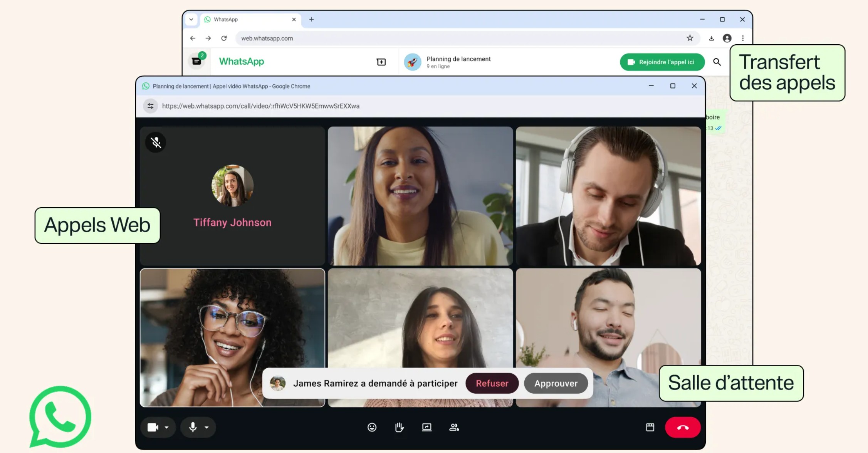Click the muted microphone indicator on Tiffany's tile
The width and height of the screenshot is (868, 453).
coord(156,143)
